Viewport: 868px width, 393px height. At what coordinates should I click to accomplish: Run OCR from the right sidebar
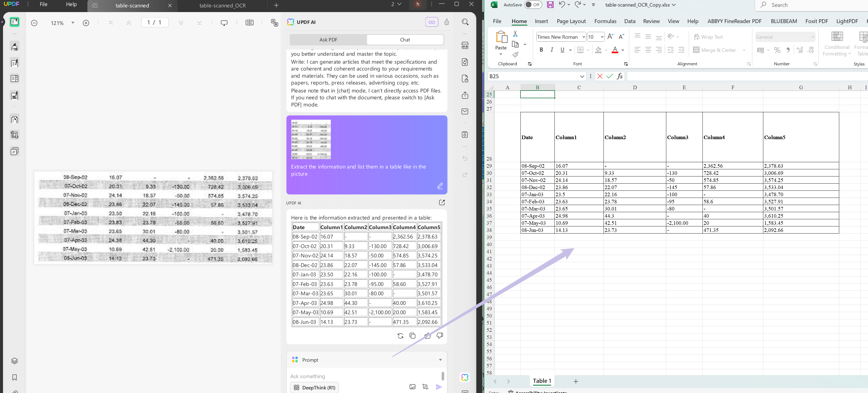click(x=465, y=46)
